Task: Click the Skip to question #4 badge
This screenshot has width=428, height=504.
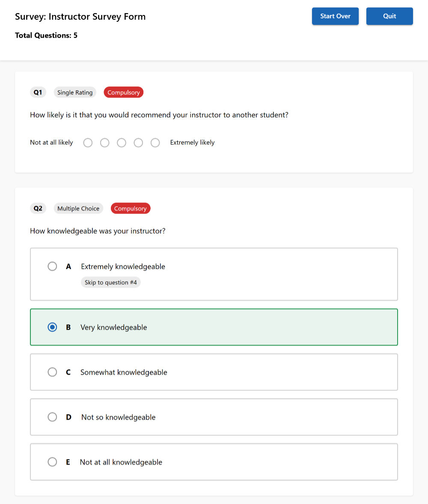Action: point(110,282)
